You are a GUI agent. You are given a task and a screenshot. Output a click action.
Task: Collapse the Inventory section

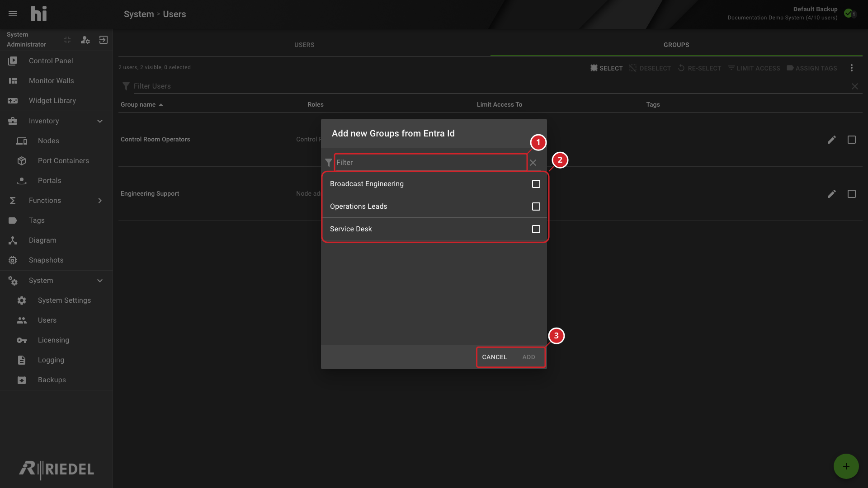[x=100, y=121]
